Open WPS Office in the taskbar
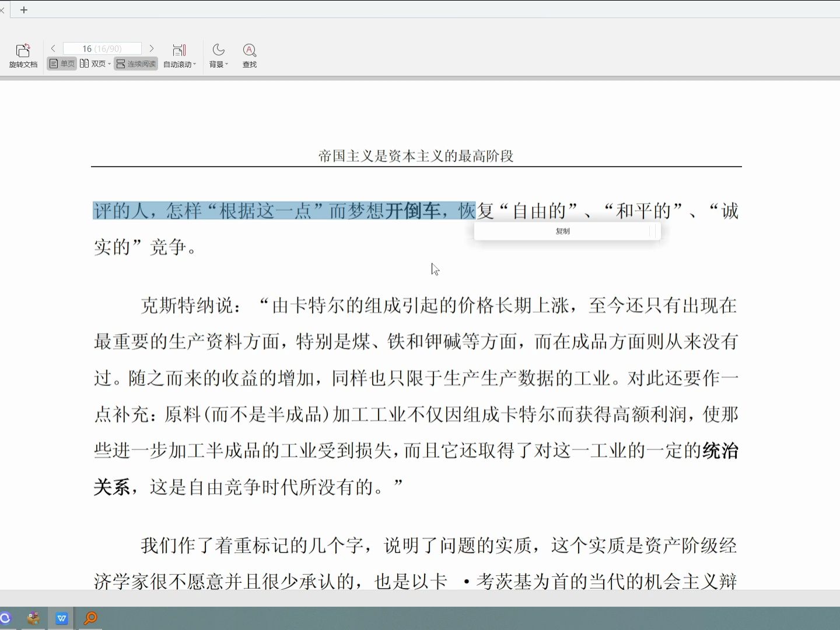 pyautogui.click(x=62, y=618)
